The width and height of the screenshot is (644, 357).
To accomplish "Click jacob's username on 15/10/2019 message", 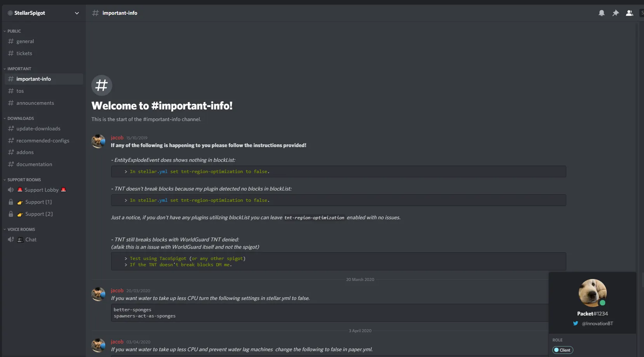I will [x=117, y=138].
